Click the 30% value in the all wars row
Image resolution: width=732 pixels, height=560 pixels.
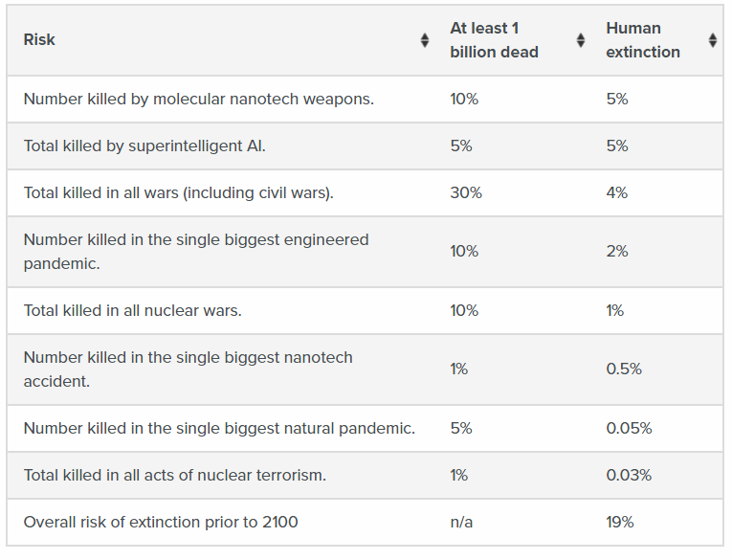[466, 192]
